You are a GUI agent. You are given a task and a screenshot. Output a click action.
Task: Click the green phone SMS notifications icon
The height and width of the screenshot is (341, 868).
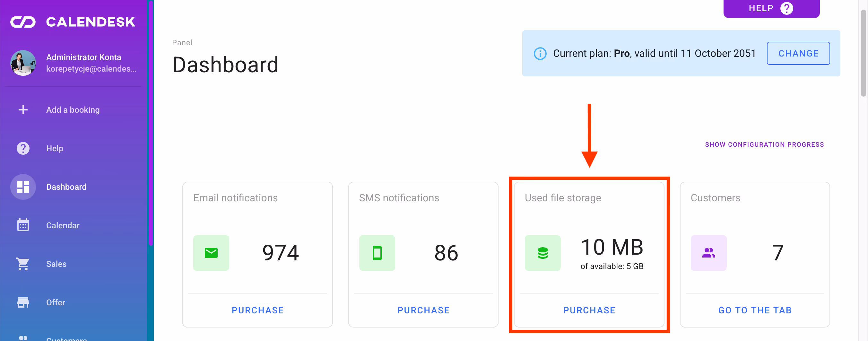coord(377,253)
